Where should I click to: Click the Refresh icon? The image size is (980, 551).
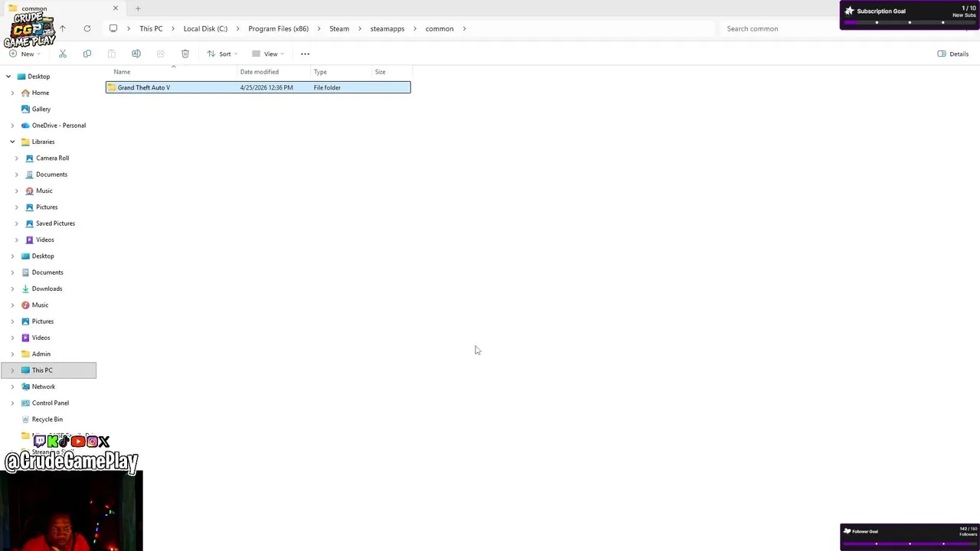pos(87,28)
